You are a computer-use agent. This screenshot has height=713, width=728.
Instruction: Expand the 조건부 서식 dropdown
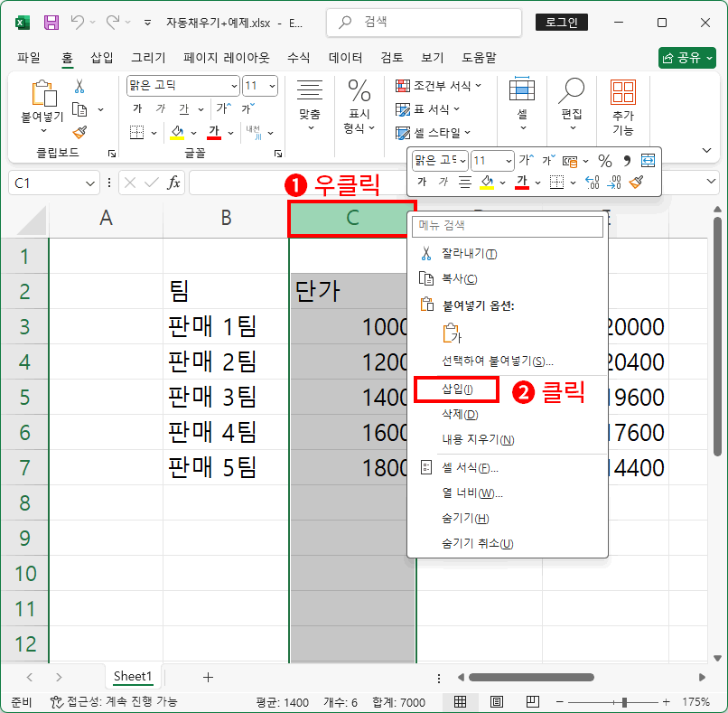point(478,86)
